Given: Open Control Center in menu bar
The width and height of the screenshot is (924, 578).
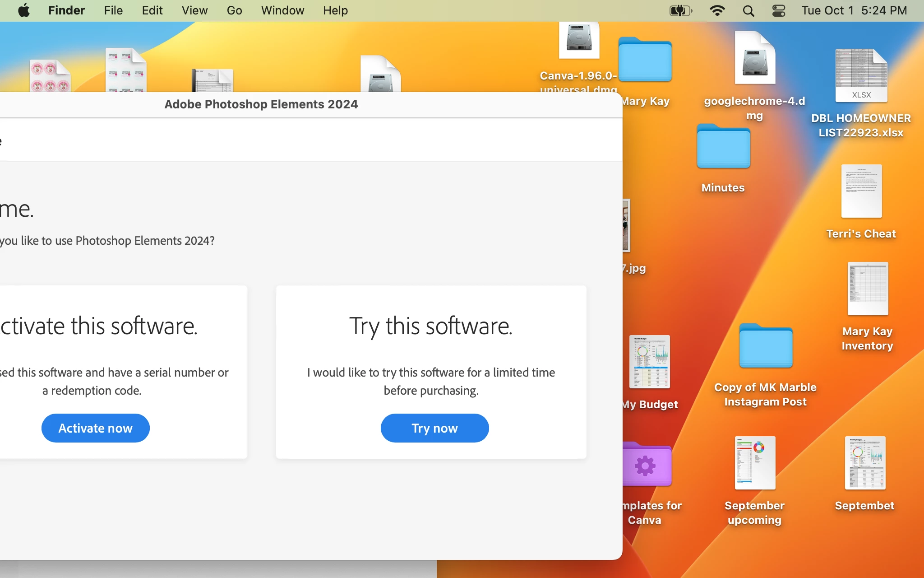Looking at the screenshot, I should 778,10.
